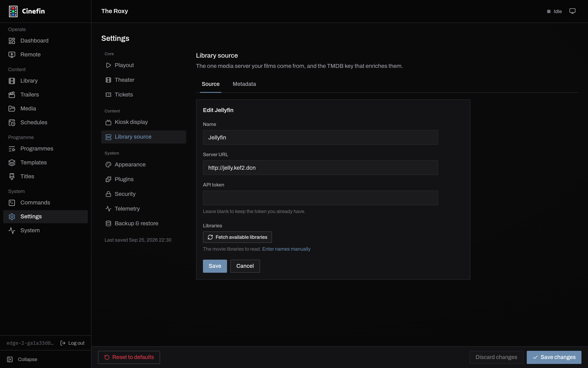The width and height of the screenshot is (588, 368).
Task: Click the monitor icon in the top bar
Action: point(572,11)
